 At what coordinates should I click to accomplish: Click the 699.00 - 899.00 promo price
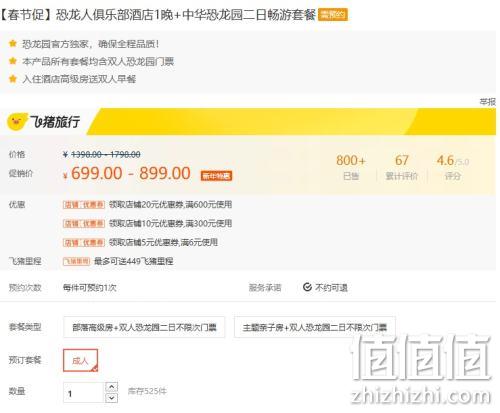pyautogui.click(x=131, y=173)
